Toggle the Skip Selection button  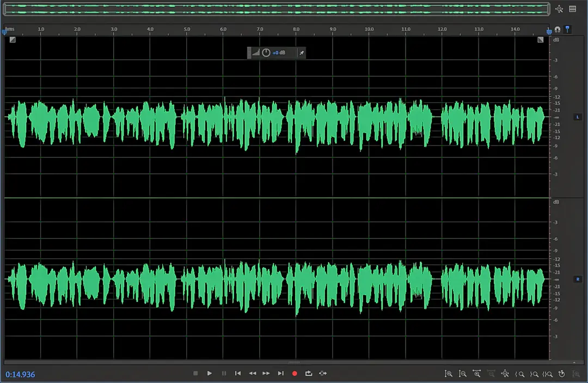(x=323, y=373)
